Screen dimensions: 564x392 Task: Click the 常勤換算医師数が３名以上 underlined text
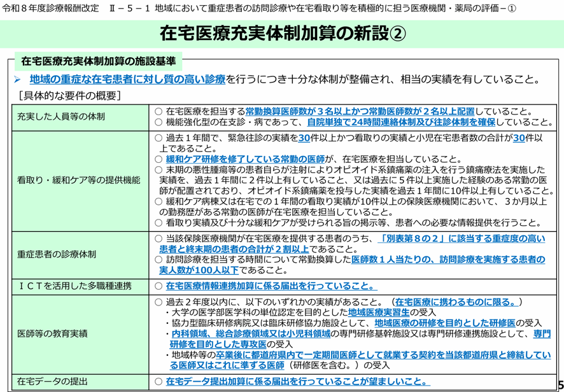[x=297, y=111]
